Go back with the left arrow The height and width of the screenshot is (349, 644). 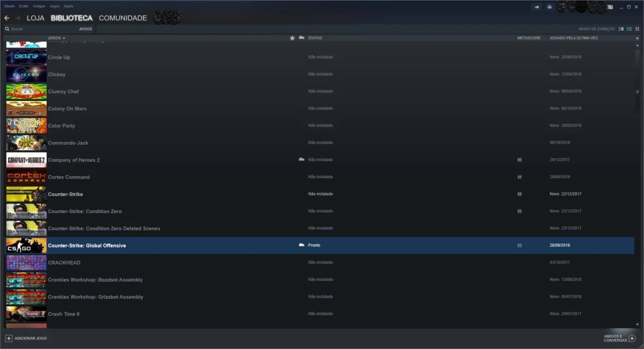point(7,18)
